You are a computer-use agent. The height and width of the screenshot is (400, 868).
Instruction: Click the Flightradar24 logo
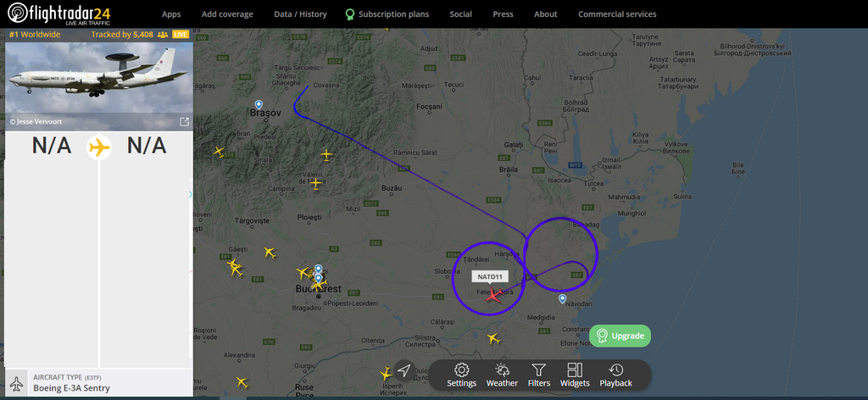pos(59,14)
